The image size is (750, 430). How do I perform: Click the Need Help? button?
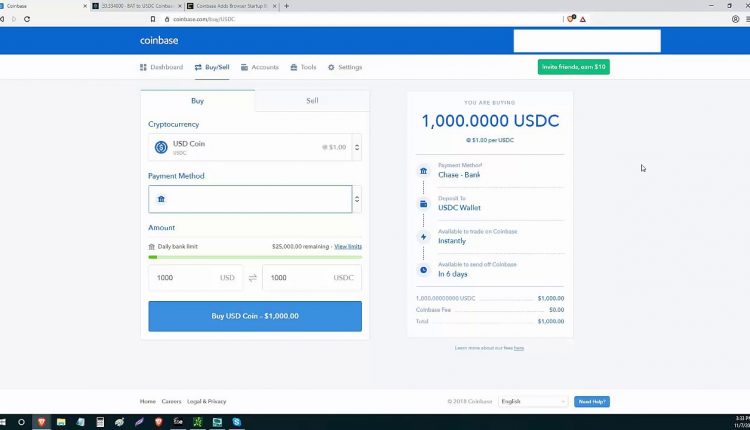[x=592, y=402]
